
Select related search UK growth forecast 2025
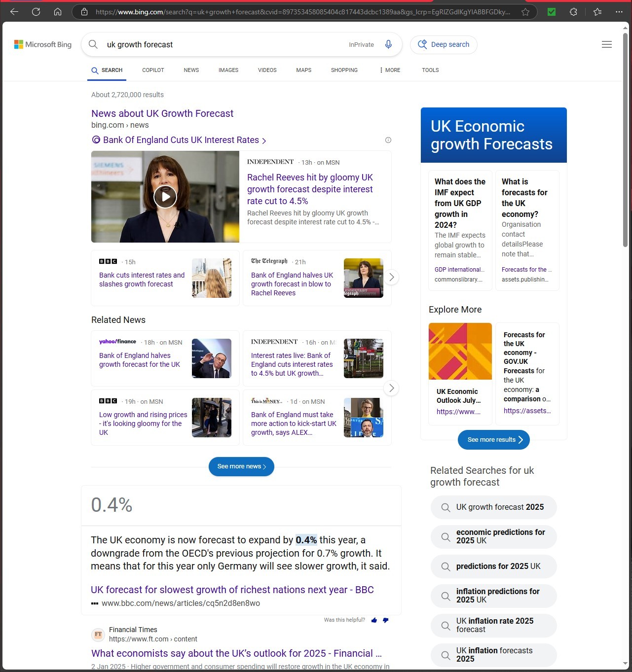(x=494, y=507)
